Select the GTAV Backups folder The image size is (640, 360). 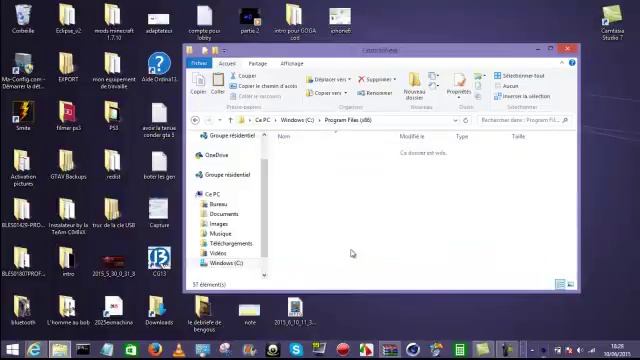tap(68, 165)
